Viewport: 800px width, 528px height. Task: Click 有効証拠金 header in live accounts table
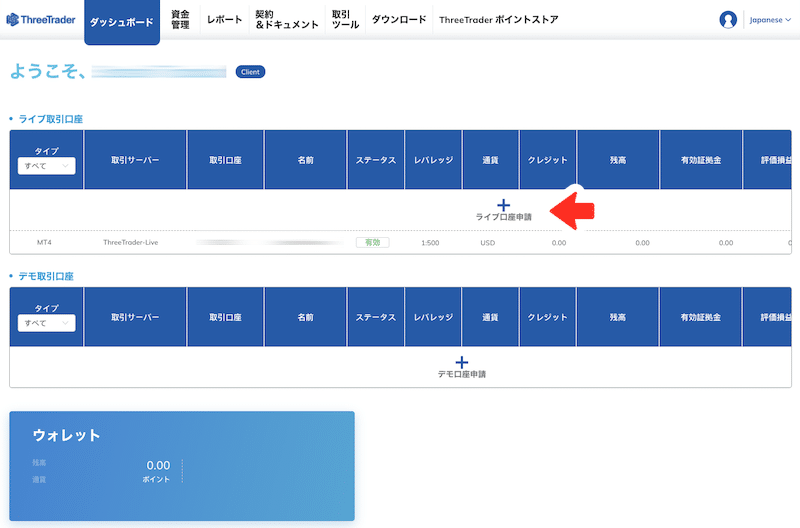pos(701,160)
